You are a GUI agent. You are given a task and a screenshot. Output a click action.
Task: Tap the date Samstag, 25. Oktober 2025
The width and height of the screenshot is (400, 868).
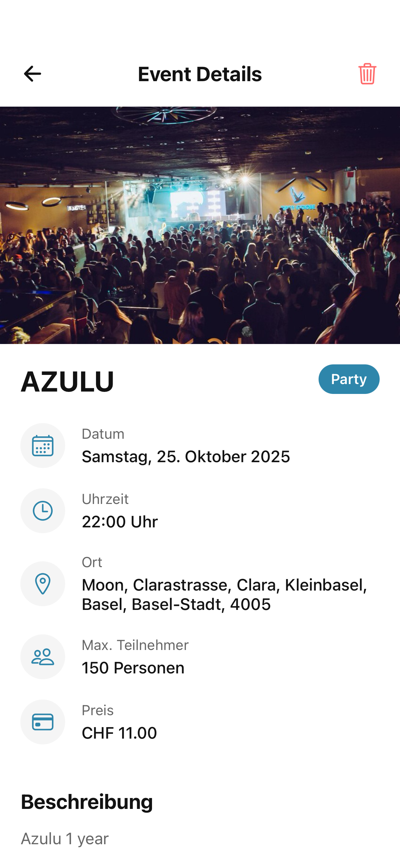pos(186,456)
